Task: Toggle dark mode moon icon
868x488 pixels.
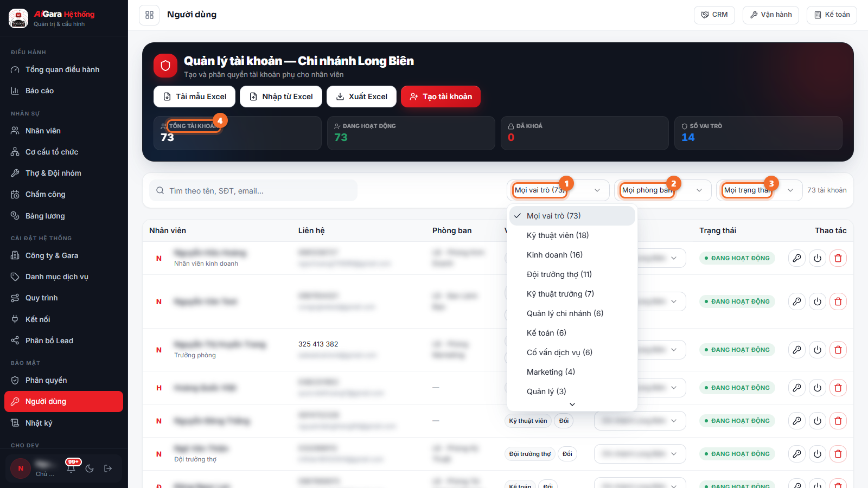Action: point(90,468)
